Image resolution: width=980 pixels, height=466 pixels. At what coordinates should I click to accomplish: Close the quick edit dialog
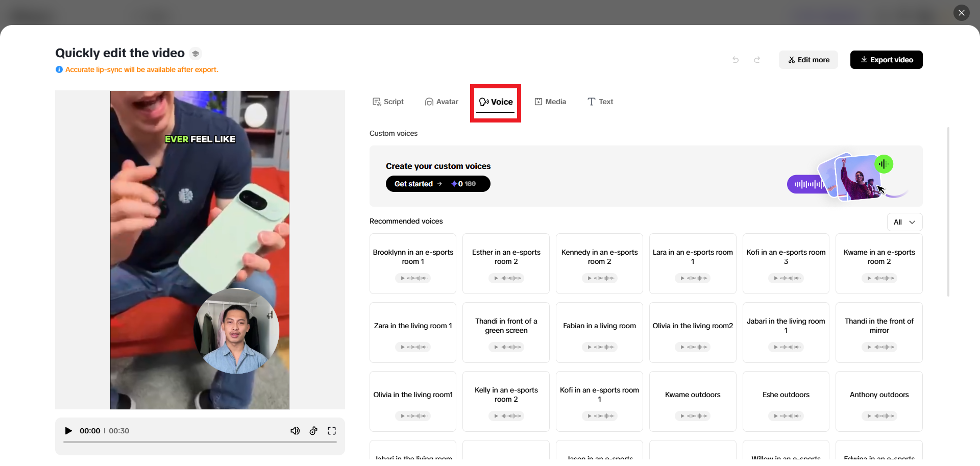pos(962,13)
